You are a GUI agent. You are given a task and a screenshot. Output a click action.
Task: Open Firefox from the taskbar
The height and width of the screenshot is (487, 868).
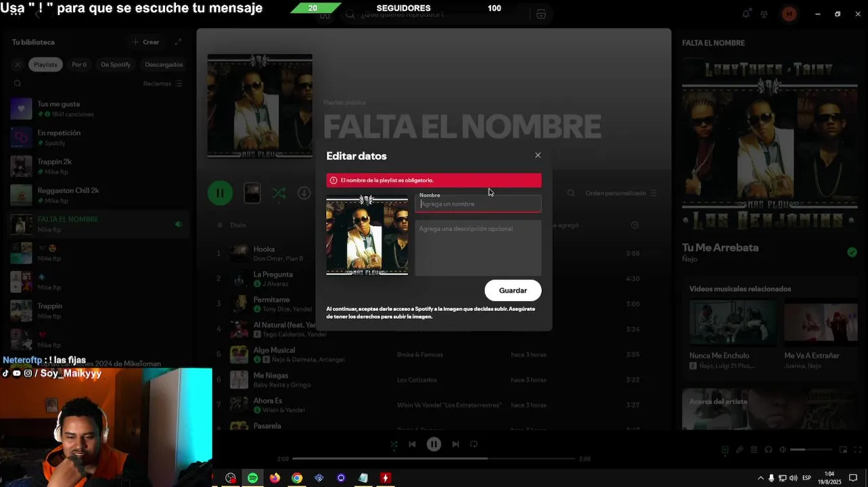[x=275, y=478]
